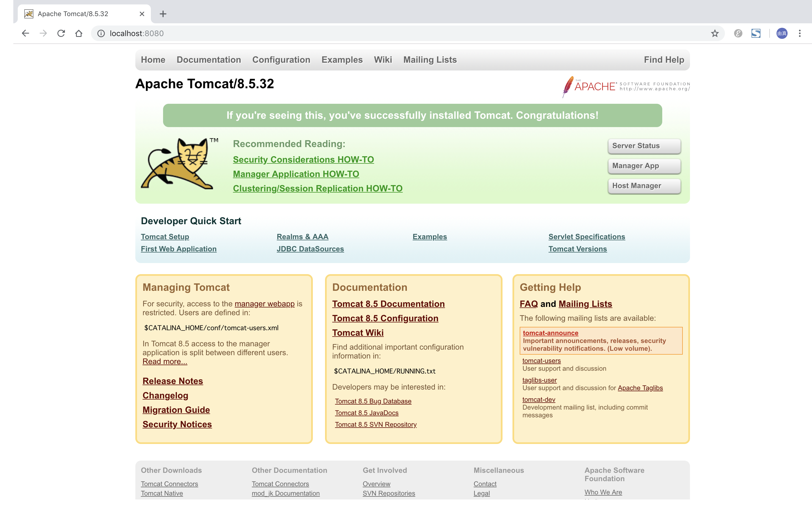This screenshot has width=812, height=515.
Task: Go back with the browser back arrow
Action: [x=25, y=33]
